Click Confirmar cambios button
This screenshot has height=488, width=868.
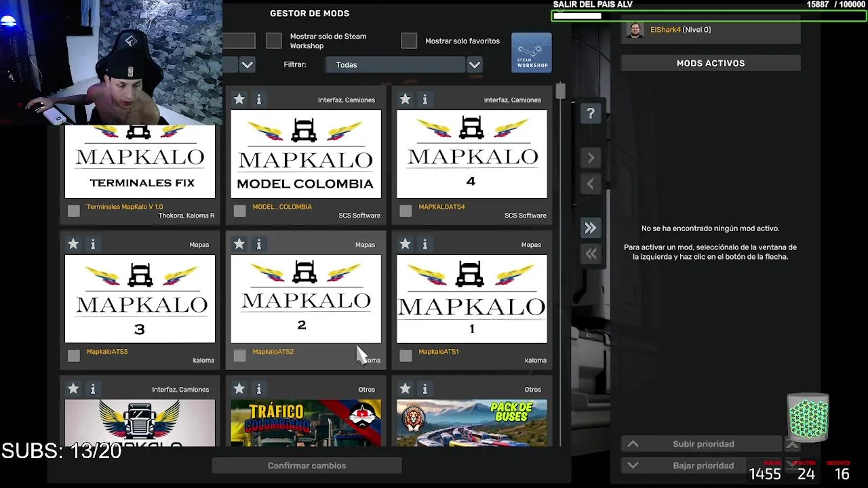pyautogui.click(x=307, y=466)
